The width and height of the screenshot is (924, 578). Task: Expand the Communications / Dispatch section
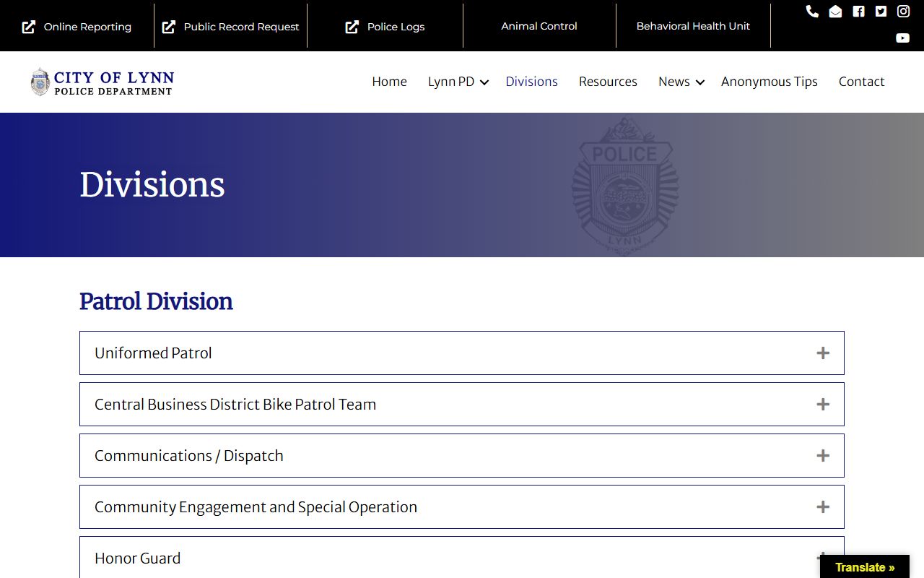tap(462, 455)
